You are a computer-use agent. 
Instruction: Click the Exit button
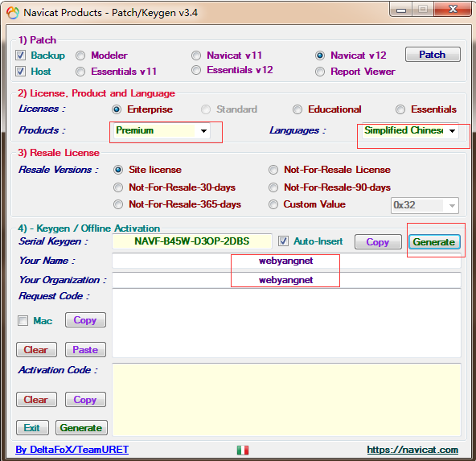coord(32,428)
